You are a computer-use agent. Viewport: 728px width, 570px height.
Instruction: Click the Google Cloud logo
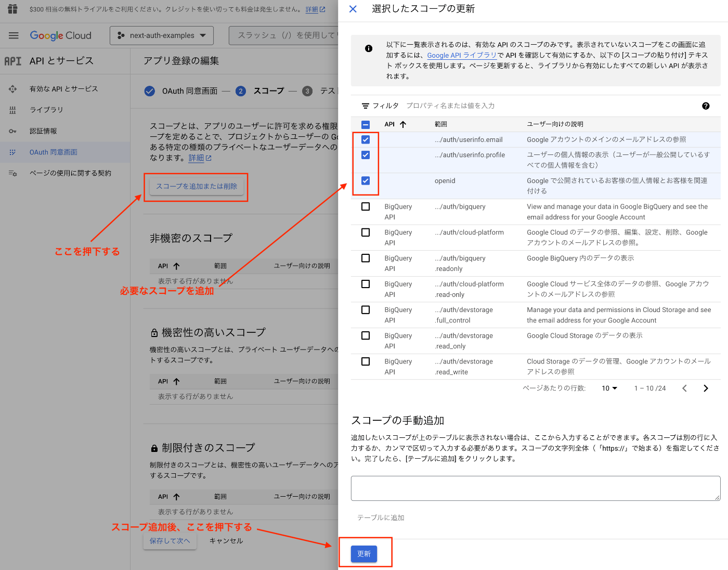(x=60, y=35)
